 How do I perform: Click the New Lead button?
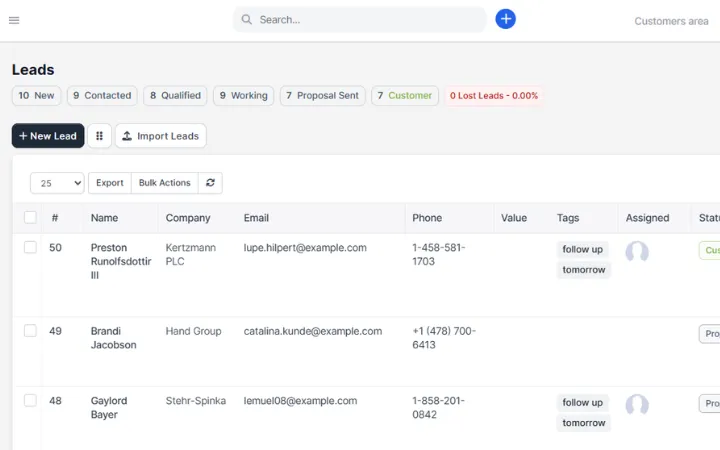point(48,136)
